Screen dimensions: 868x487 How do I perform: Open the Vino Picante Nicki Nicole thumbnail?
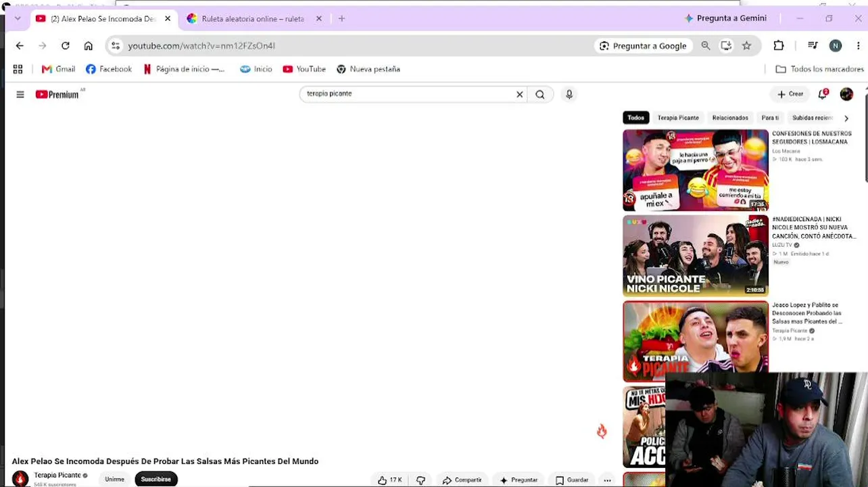(696, 256)
